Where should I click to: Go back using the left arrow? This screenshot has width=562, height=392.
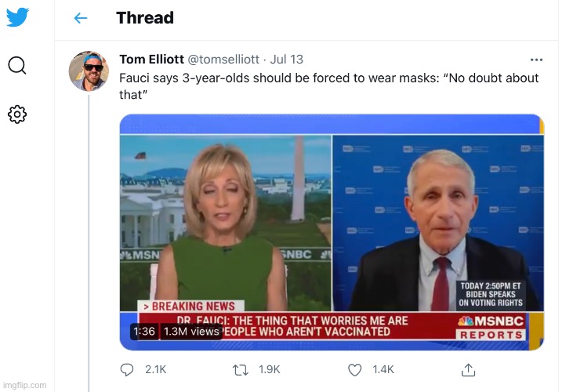(80, 18)
